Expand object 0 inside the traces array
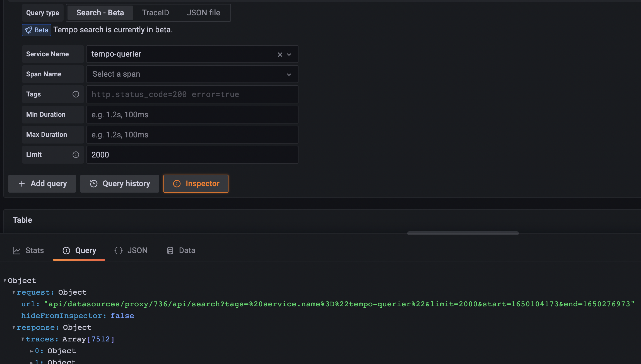Screen dimensions: 641x364 click(32, 351)
